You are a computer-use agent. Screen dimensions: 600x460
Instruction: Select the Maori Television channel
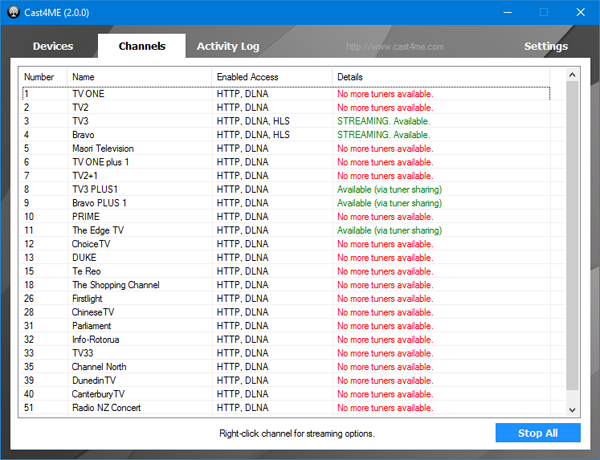point(286,148)
